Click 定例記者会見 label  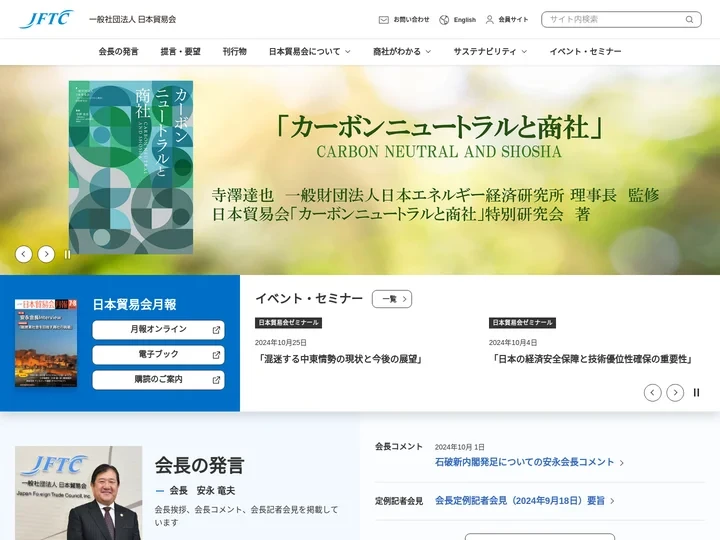[399, 501]
